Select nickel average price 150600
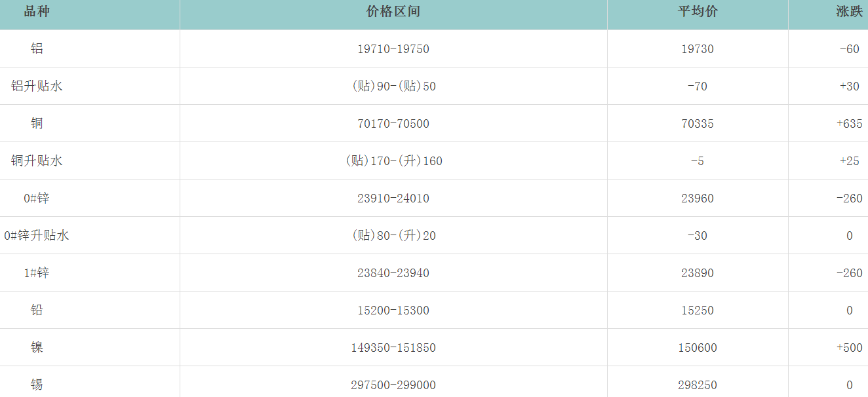868x397 pixels. pyautogui.click(x=698, y=348)
